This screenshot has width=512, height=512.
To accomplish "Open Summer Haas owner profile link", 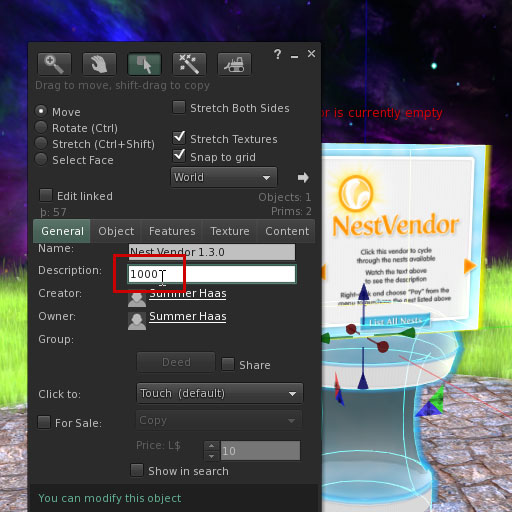I will coord(188,316).
